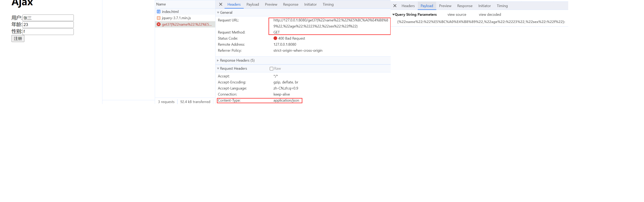Viewport: 644px width, 202px height.
Task: Close the left request details panel
Action: 221,4
